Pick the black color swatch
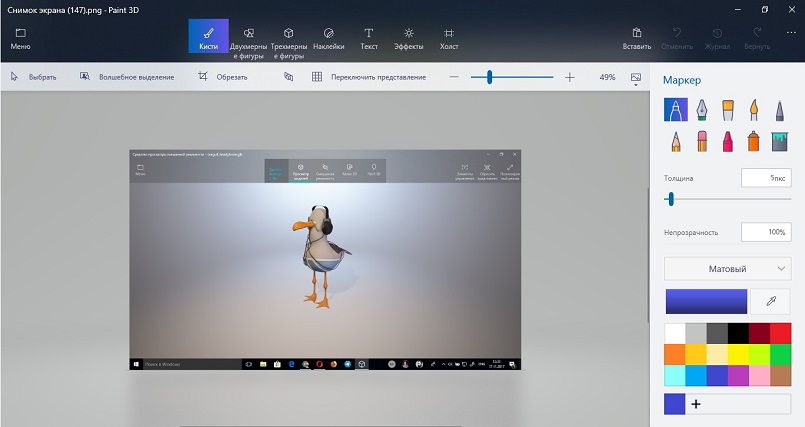This screenshot has height=427, width=805. pos(738,333)
